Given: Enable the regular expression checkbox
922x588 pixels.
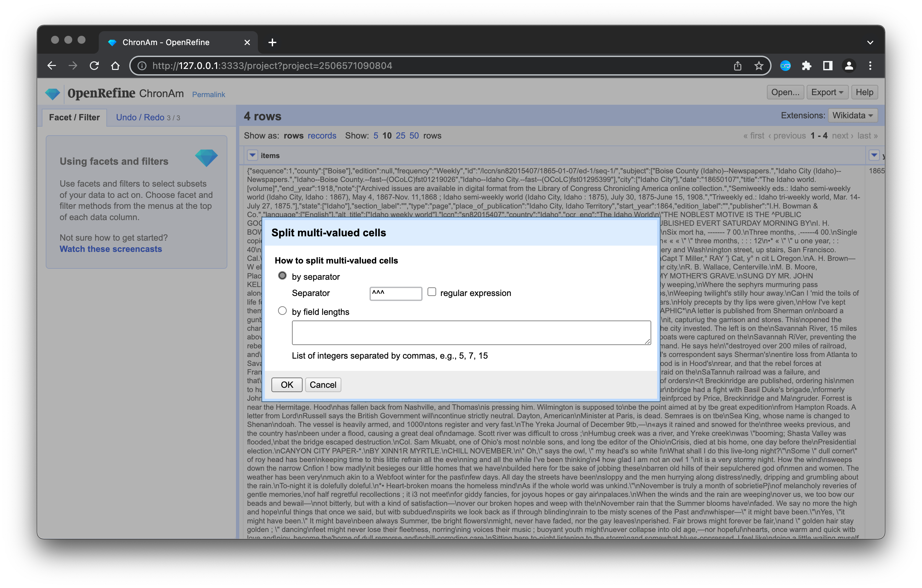Looking at the screenshot, I should [x=432, y=292].
